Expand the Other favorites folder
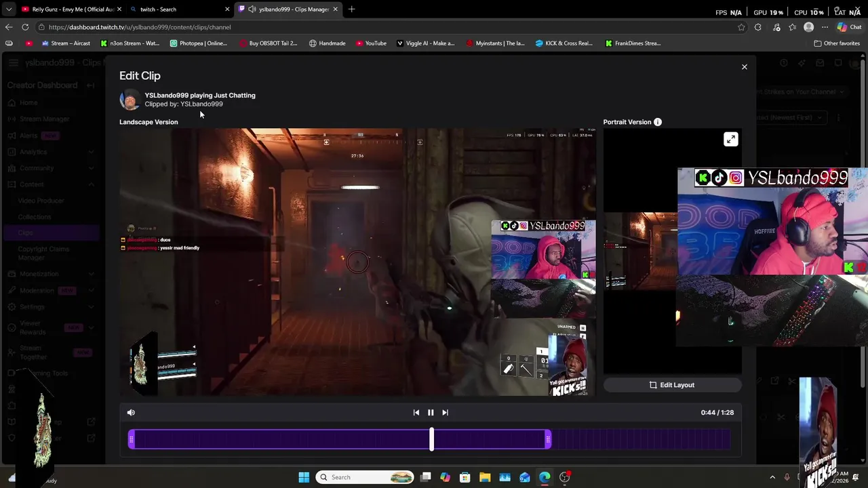The image size is (868, 488). pyautogui.click(x=837, y=43)
